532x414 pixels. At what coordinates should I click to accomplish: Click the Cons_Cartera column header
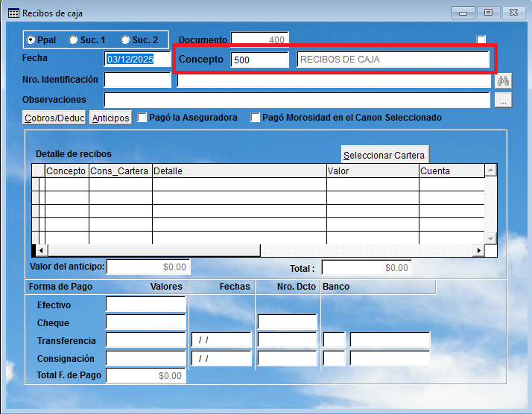coord(121,171)
